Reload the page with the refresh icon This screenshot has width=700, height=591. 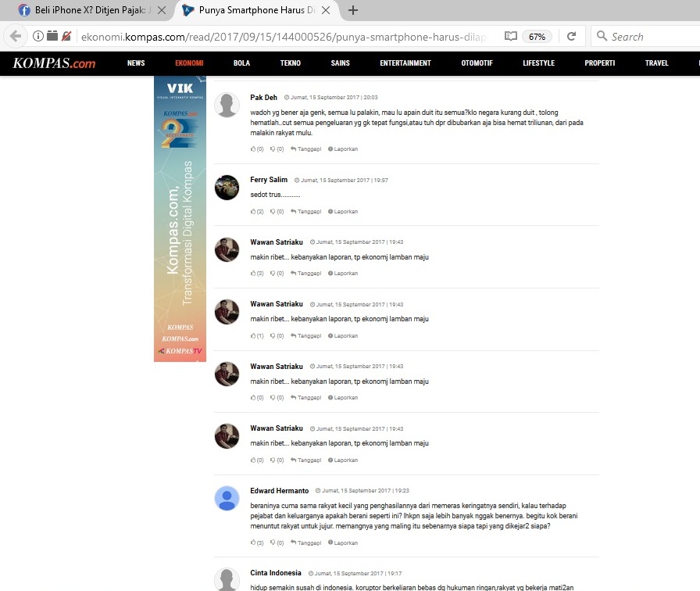pyautogui.click(x=571, y=36)
